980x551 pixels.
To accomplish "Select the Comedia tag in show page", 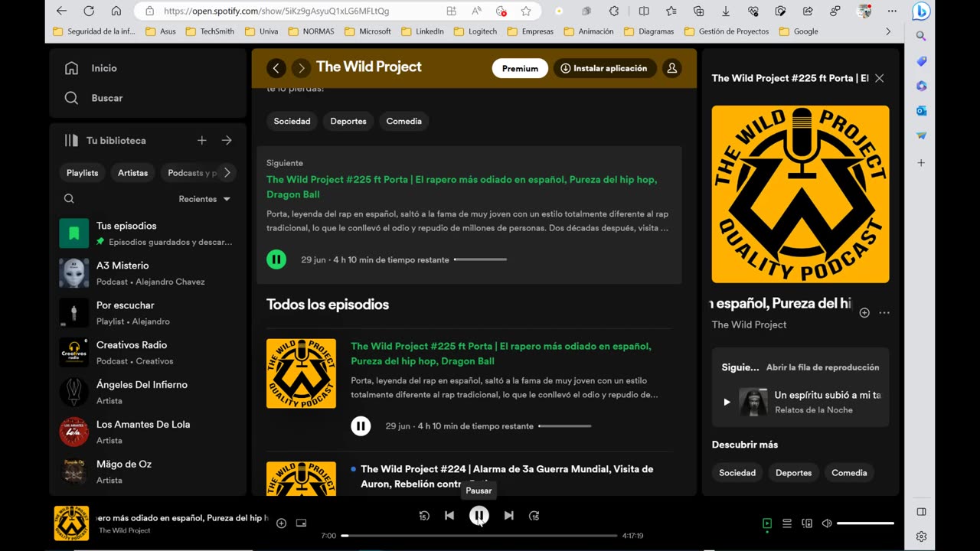I will tap(404, 121).
